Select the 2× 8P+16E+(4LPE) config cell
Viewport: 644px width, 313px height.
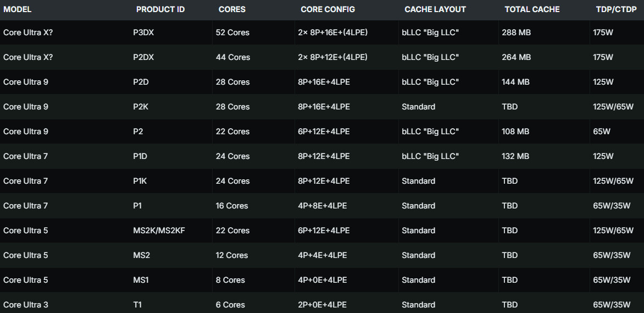[x=332, y=32]
